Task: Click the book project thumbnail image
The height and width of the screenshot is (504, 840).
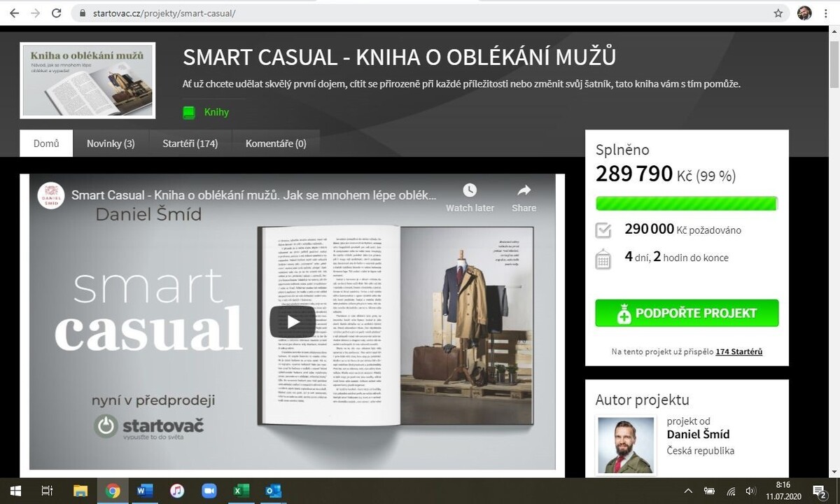Action: point(87,80)
